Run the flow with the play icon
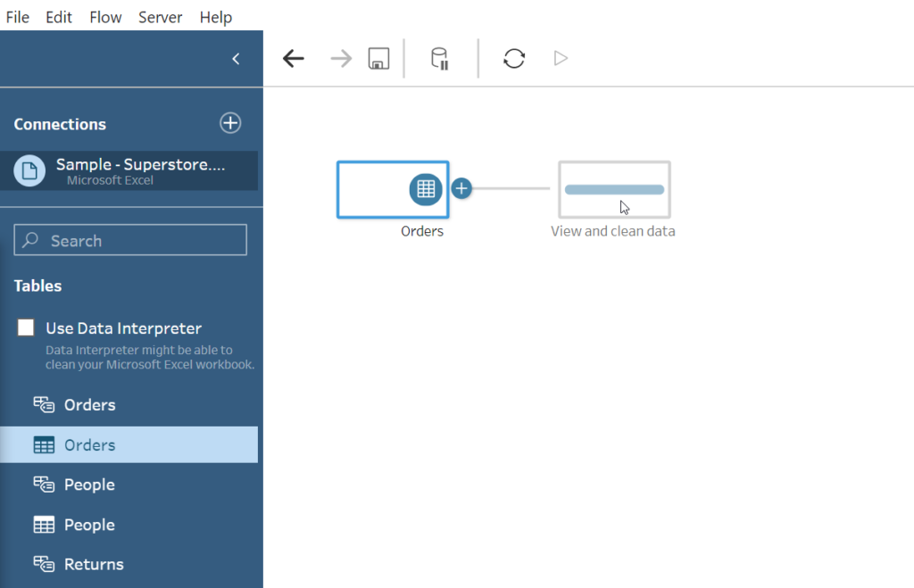 (x=561, y=58)
